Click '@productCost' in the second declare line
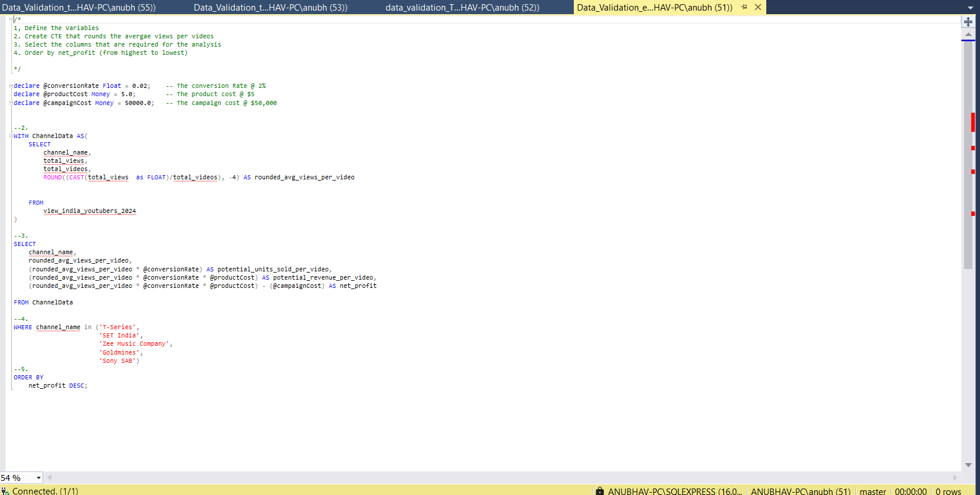This screenshot has width=980, height=495. pyautogui.click(x=65, y=94)
